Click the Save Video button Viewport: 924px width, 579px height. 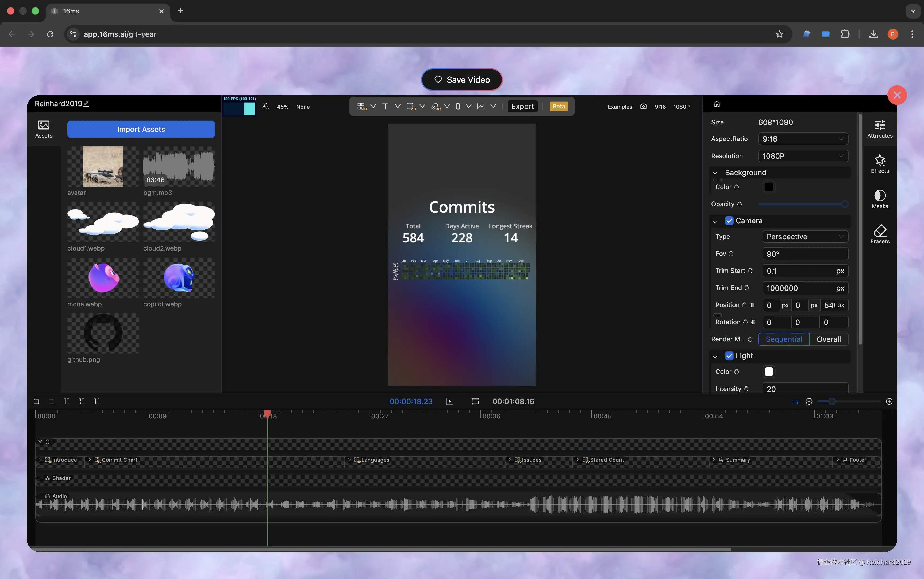point(462,80)
